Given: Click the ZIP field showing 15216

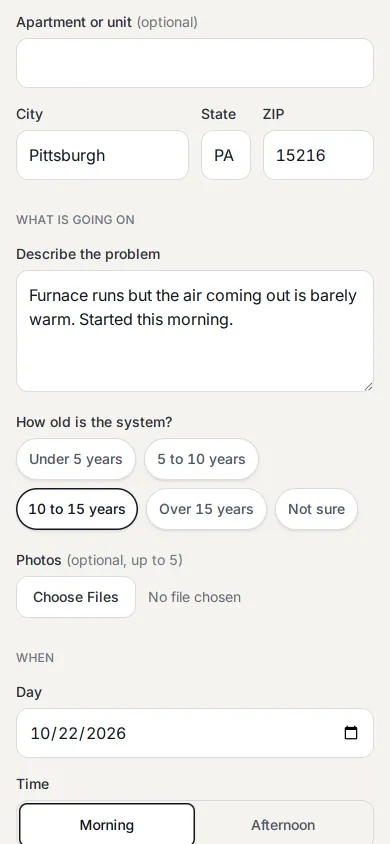Looking at the screenshot, I should [318, 155].
